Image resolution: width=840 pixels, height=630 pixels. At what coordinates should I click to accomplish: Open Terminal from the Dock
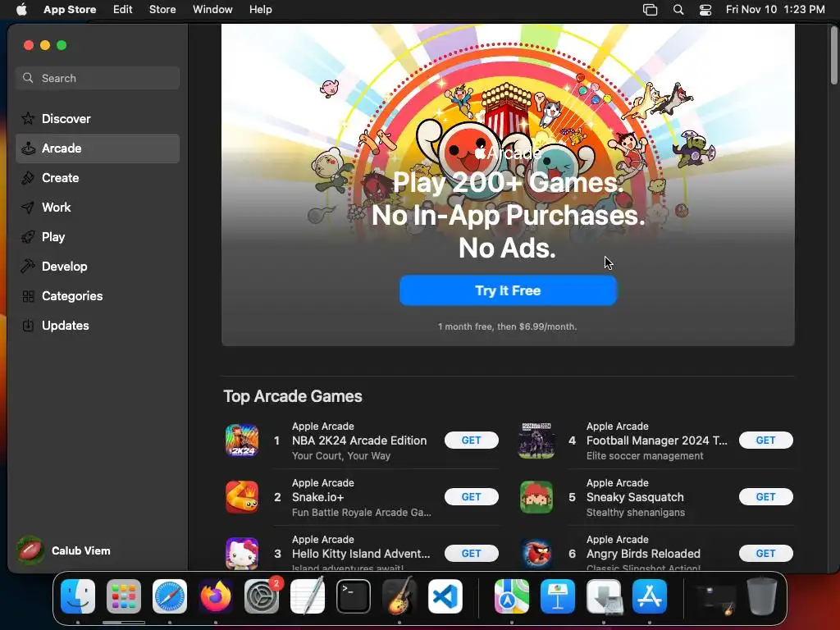354,596
